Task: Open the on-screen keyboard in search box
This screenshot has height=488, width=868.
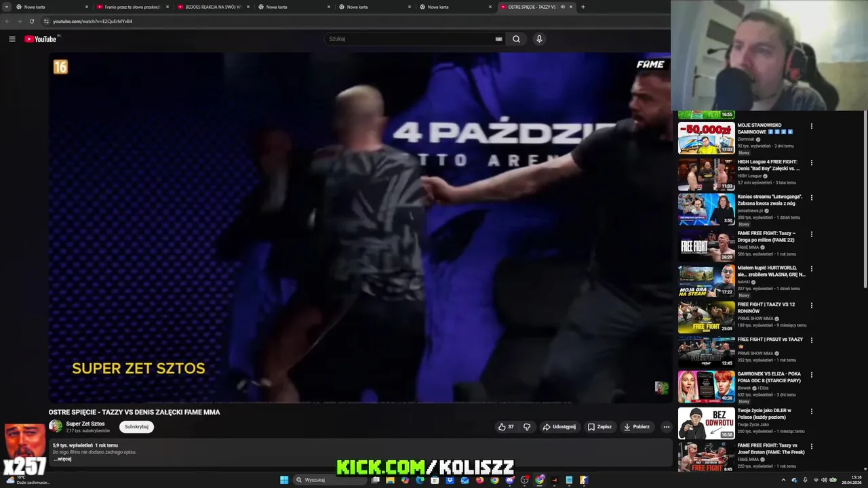Action: click(x=499, y=39)
